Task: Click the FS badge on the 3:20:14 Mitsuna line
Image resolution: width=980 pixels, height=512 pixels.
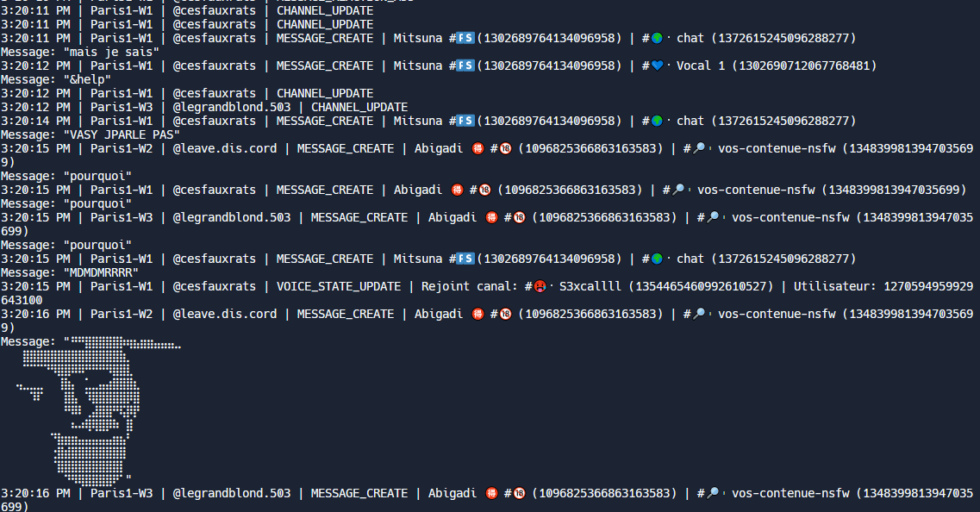Action: (x=465, y=122)
